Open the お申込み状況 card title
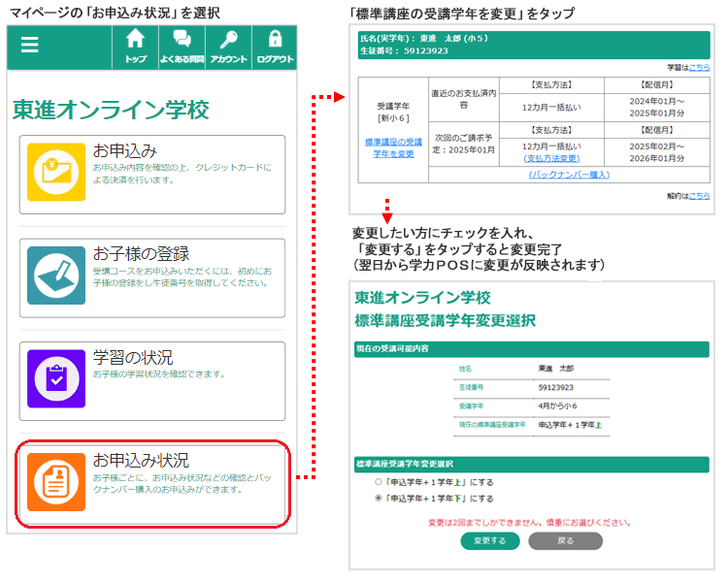Image resolution: width=728 pixels, height=582 pixels. [141, 461]
